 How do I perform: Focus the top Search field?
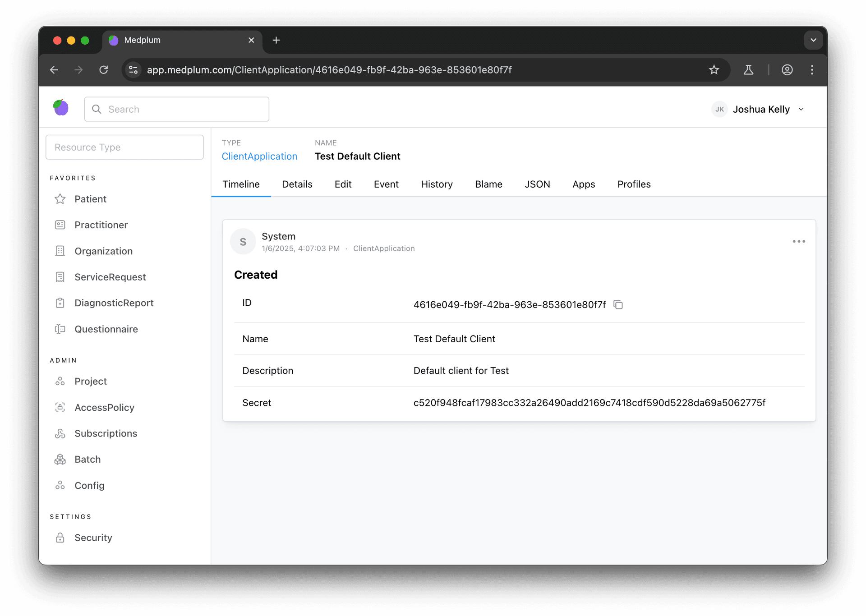(x=177, y=109)
